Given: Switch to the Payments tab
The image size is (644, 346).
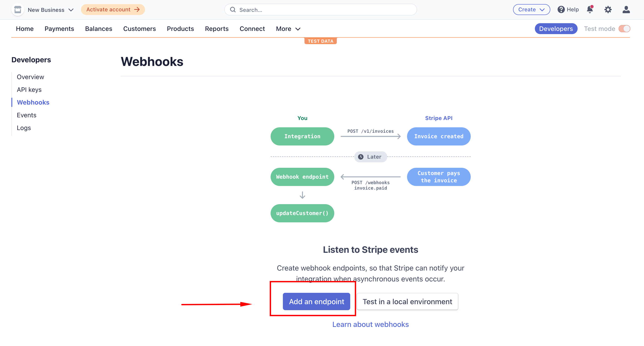Looking at the screenshot, I should (x=59, y=29).
